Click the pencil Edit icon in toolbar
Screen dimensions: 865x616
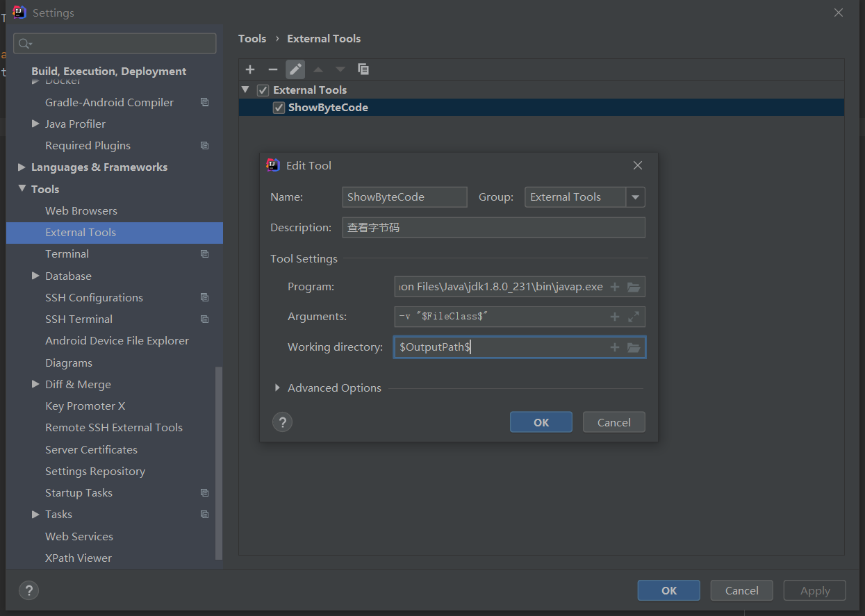[x=295, y=69]
